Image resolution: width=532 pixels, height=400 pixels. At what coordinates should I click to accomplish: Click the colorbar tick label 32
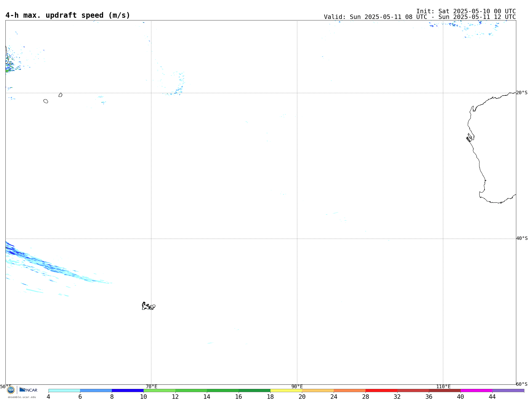tap(397, 397)
